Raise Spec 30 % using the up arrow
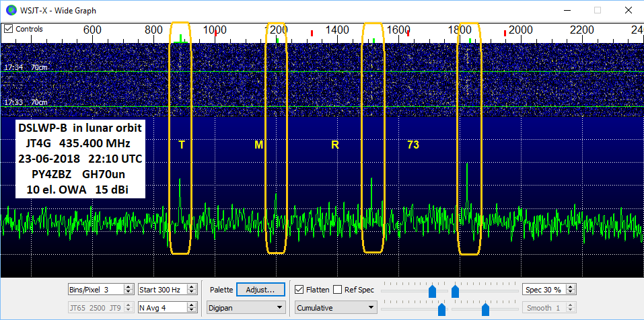 click(571, 287)
